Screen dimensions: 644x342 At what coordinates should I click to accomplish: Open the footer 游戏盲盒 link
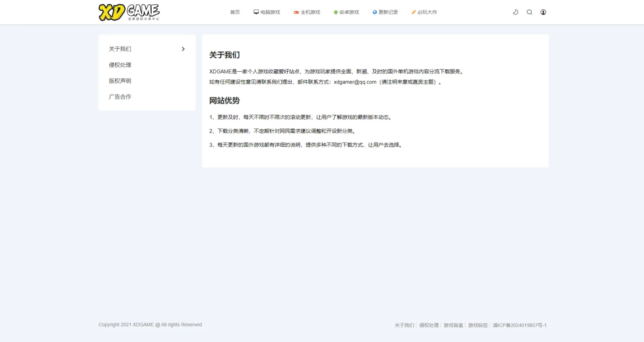tap(453, 325)
